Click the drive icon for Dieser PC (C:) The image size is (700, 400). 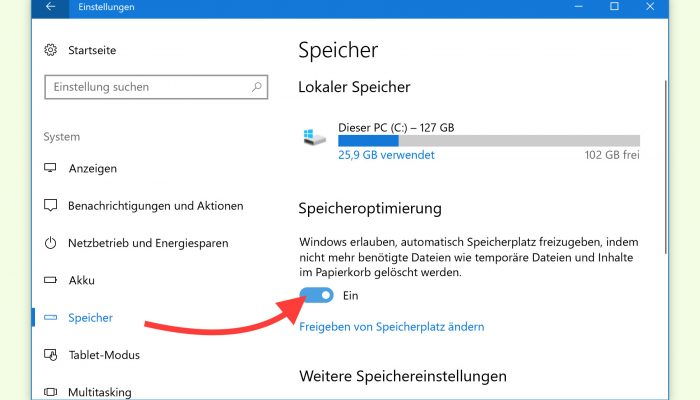tap(314, 137)
